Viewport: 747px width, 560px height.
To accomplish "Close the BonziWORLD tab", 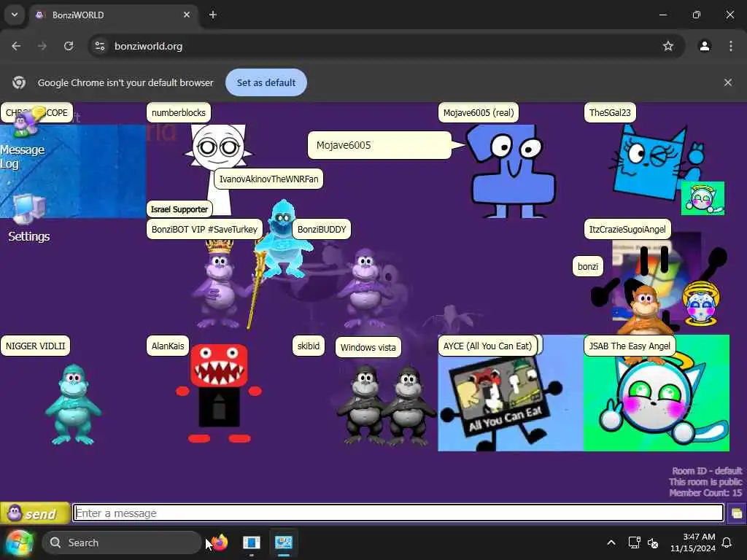I will tap(187, 15).
